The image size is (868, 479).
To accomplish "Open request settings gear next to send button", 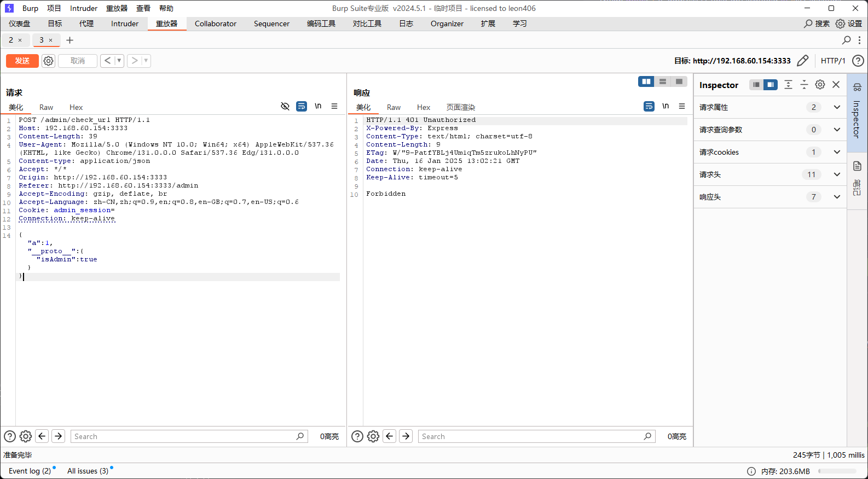I will (x=48, y=61).
